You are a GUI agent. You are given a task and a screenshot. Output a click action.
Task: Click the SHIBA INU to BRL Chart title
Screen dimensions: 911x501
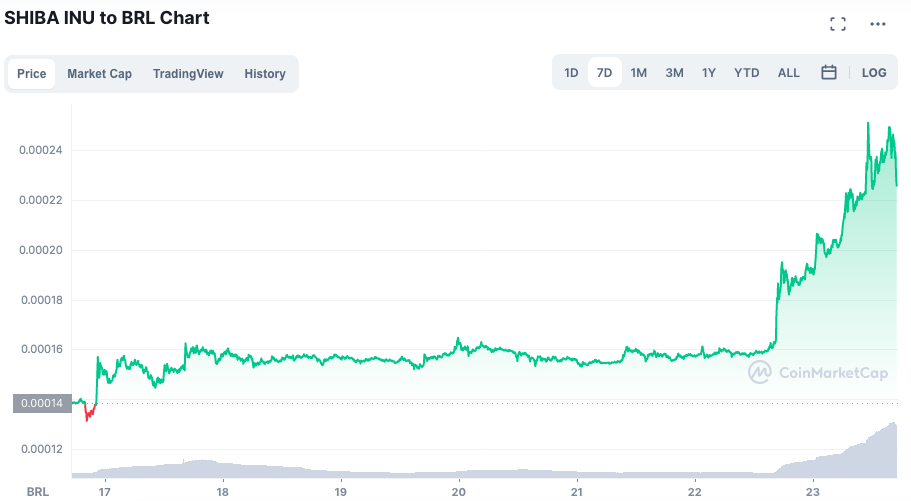(x=107, y=18)
